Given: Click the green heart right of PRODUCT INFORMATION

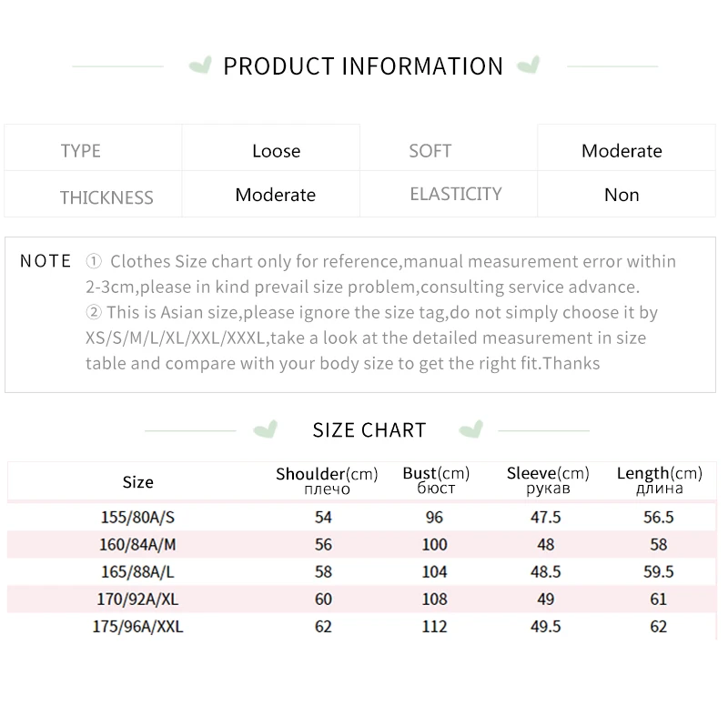Looking at the screenshot, I should tap(529, 65).
